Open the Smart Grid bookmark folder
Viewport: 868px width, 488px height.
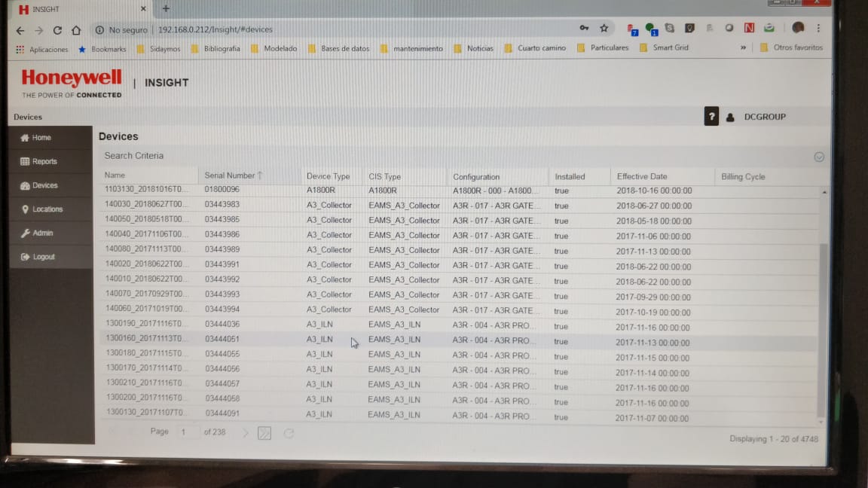click(664, 47)
